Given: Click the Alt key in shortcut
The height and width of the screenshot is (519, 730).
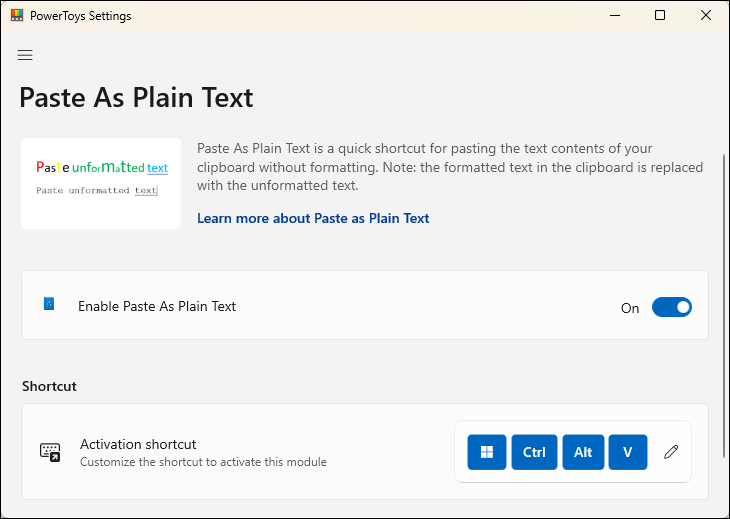Looking at the screenshot, I should 583,452.
